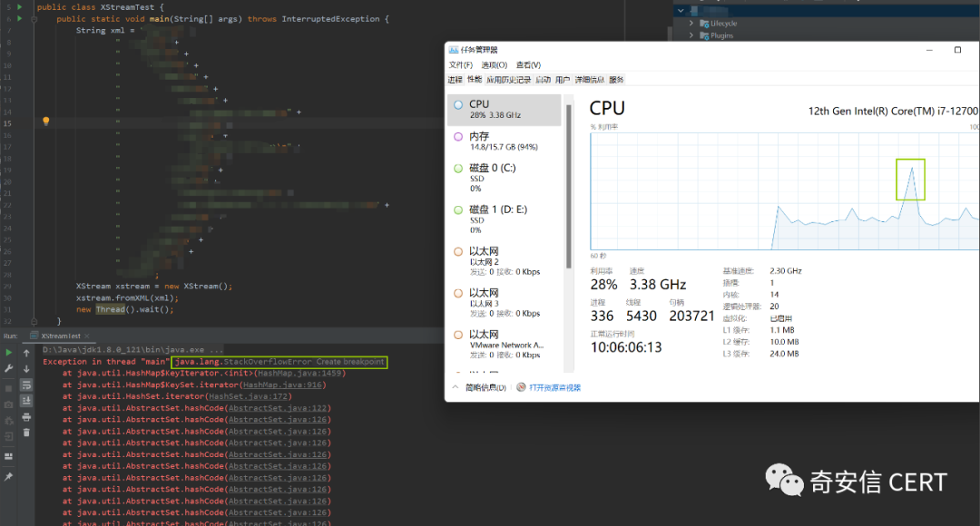The width and height of the screenshot is (980, 526).
Task: Select 以太网 2 adapter in the sidebar
Action: pyautogui.click(x=505, y=261)
